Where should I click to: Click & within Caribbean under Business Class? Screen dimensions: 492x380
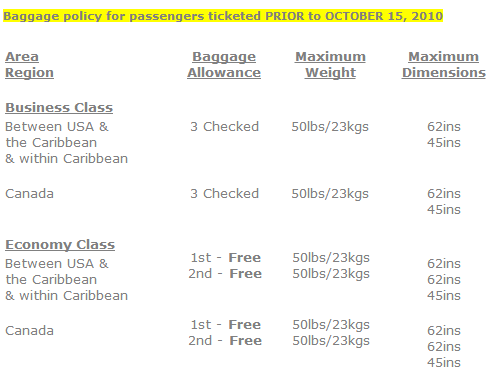(67, 159)
